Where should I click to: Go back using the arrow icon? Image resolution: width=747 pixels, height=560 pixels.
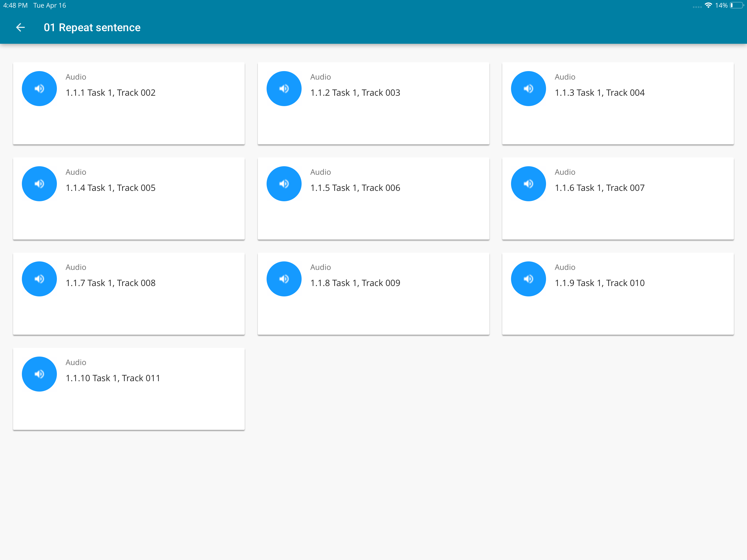(20, 27)
